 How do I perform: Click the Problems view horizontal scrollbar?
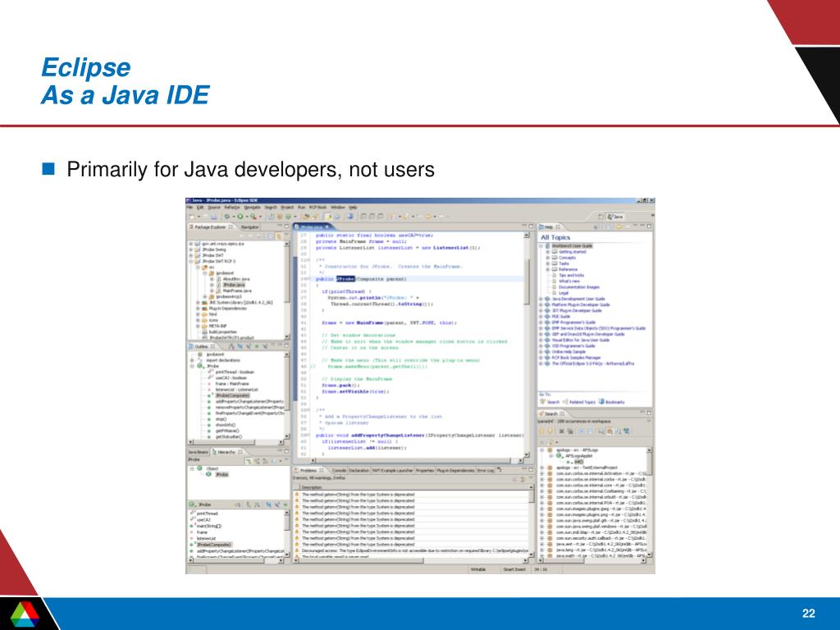coord(412,560)
